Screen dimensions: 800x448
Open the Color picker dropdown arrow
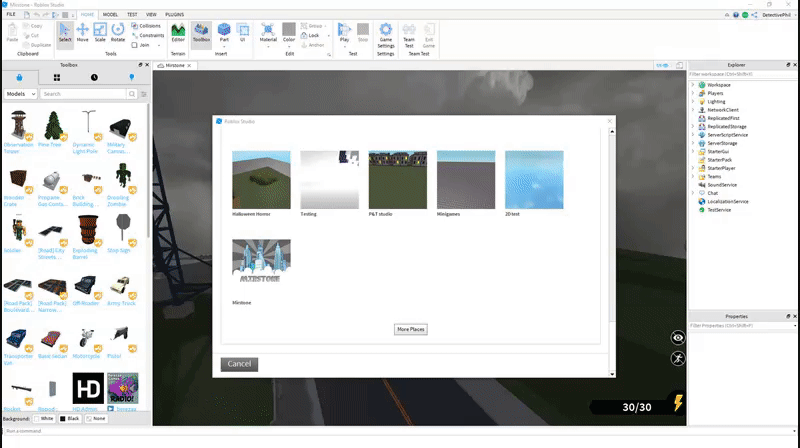tap(289, 46)
